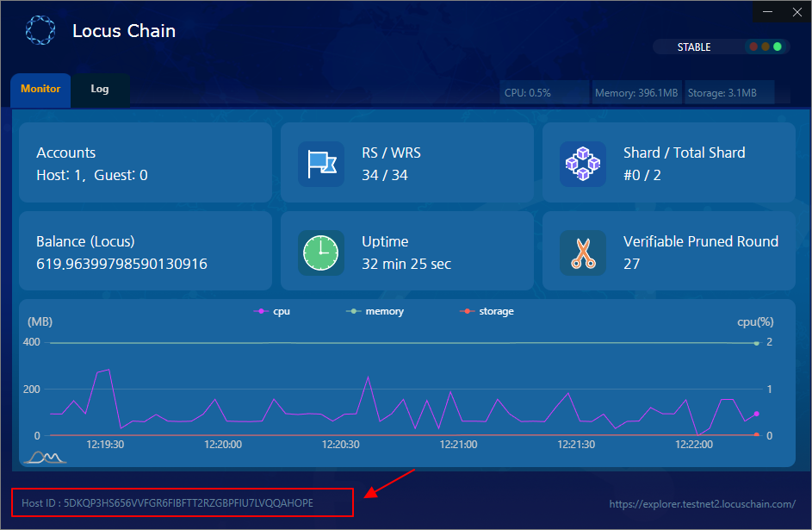This screenshot has height=530, width=812.
Task: Click the Host ID text field
Action: [182, 502]
